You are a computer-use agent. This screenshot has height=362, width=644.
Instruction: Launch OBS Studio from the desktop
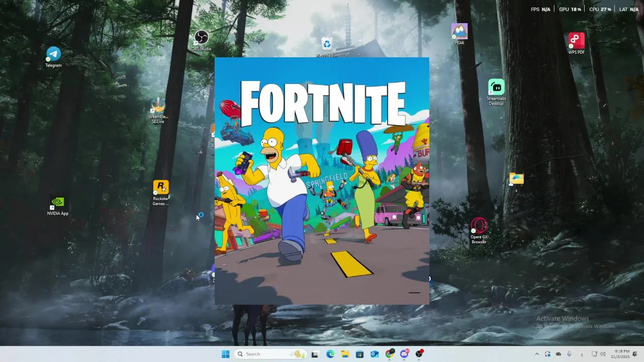tap(201, 41)
